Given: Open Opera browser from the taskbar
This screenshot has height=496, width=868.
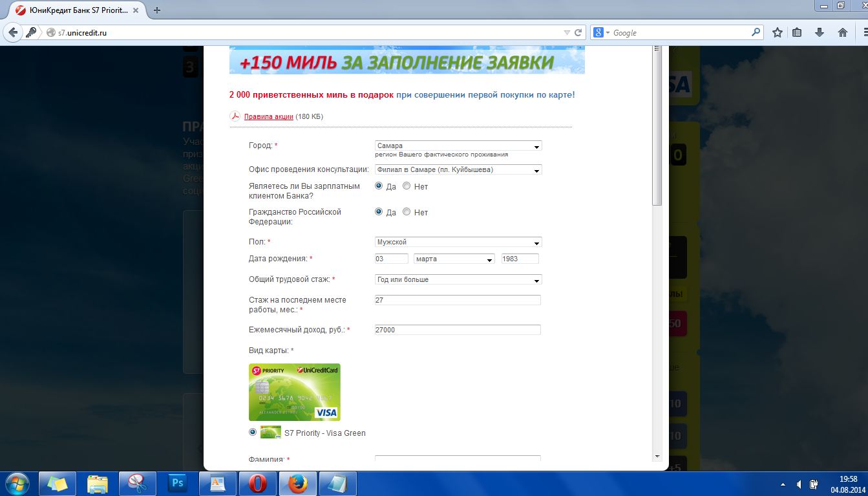Looking at the screenshot, I should point(258,484).
